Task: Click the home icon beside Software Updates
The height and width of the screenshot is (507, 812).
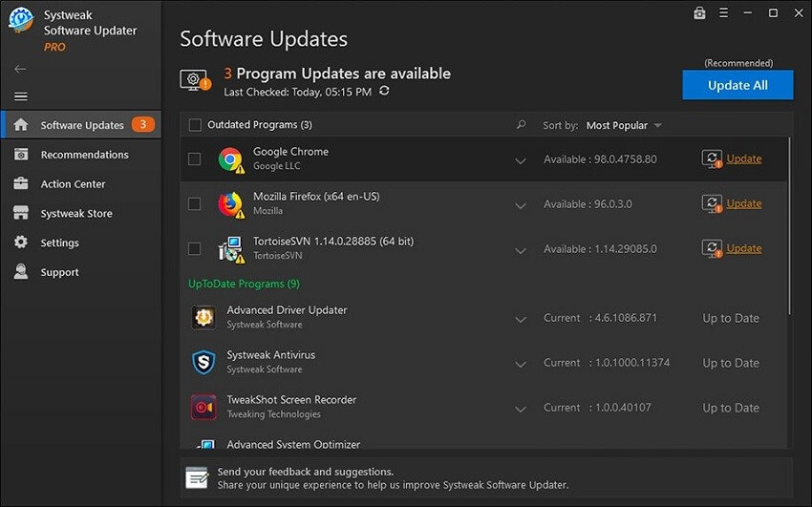Action: (21, 125)
